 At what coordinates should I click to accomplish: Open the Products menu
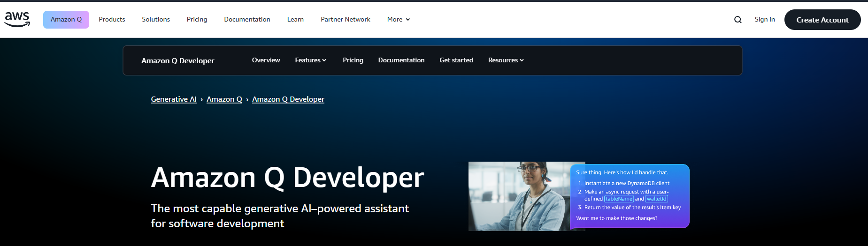pos(112,19)
